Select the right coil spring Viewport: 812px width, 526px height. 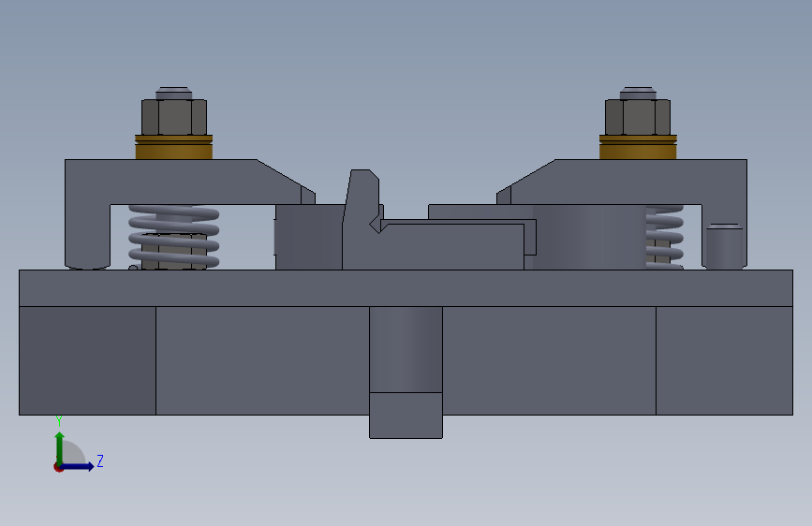tap(665, 237)
